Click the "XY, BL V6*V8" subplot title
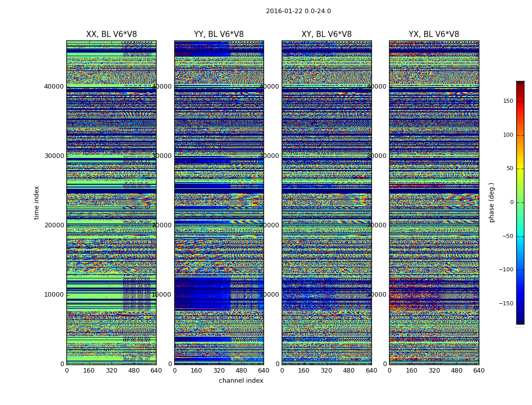Image resolution: width=532 pixels, height=405 pixels. pyautogui.click(x=326, y=34)
